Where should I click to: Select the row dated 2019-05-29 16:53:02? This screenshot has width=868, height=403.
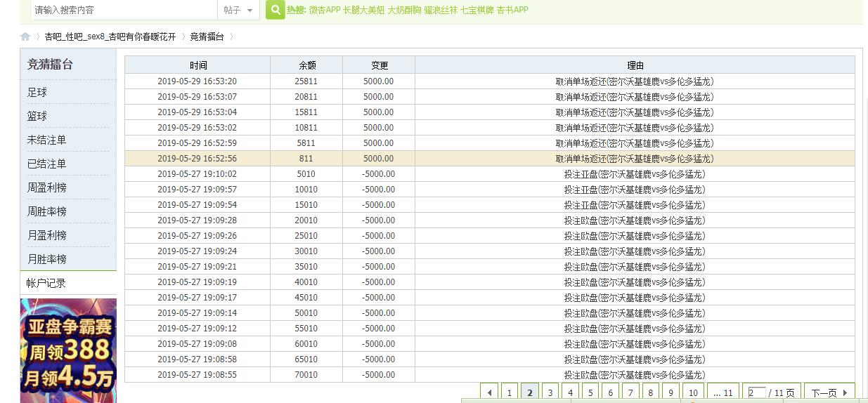pyautogui.click(x=490, y=128)
